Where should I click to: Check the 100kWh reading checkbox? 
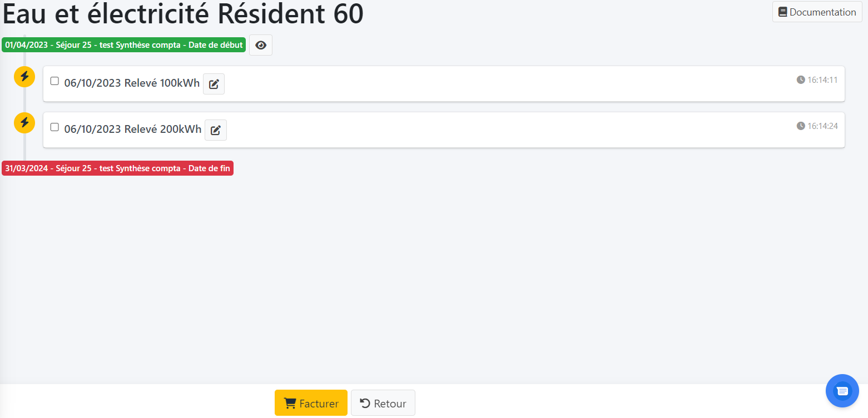click(54, 81)
